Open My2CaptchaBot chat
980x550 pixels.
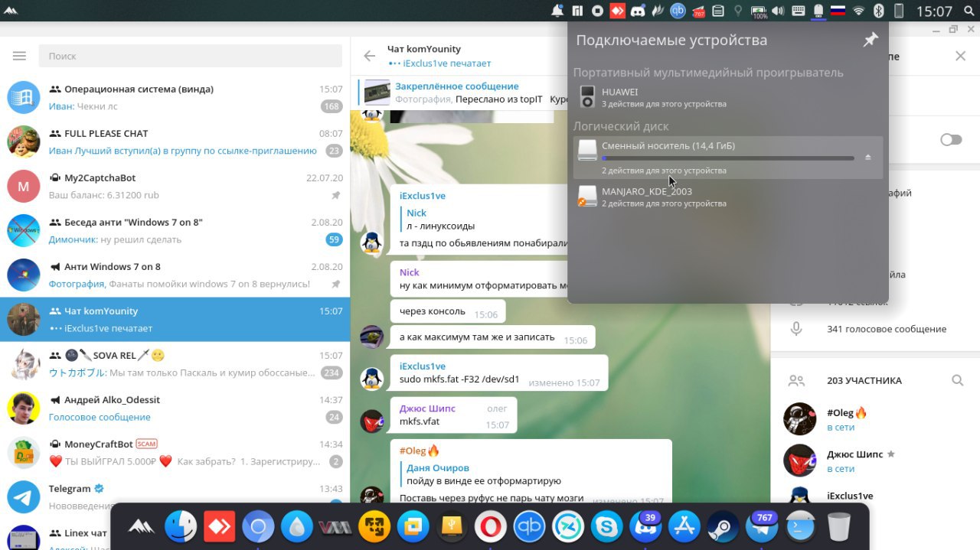pyautogui.click(x=175, y=187)
